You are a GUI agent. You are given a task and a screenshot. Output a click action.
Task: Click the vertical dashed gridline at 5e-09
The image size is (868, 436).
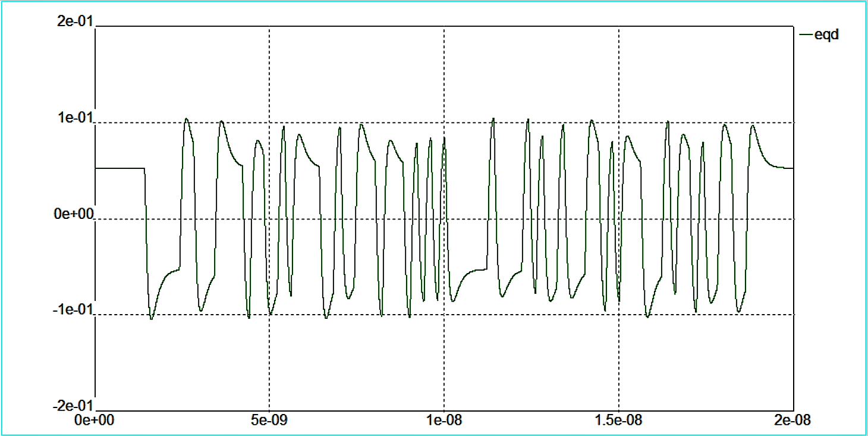269,369
